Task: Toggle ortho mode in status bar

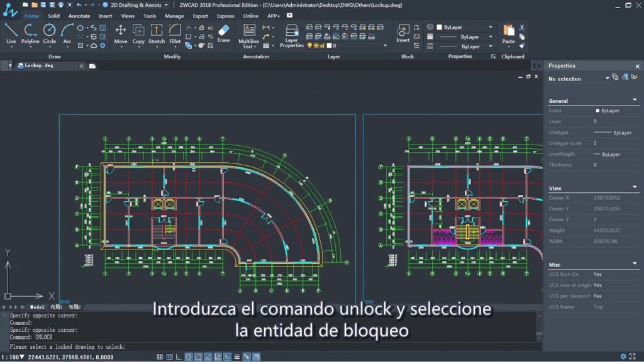Action: coord(179,357)
